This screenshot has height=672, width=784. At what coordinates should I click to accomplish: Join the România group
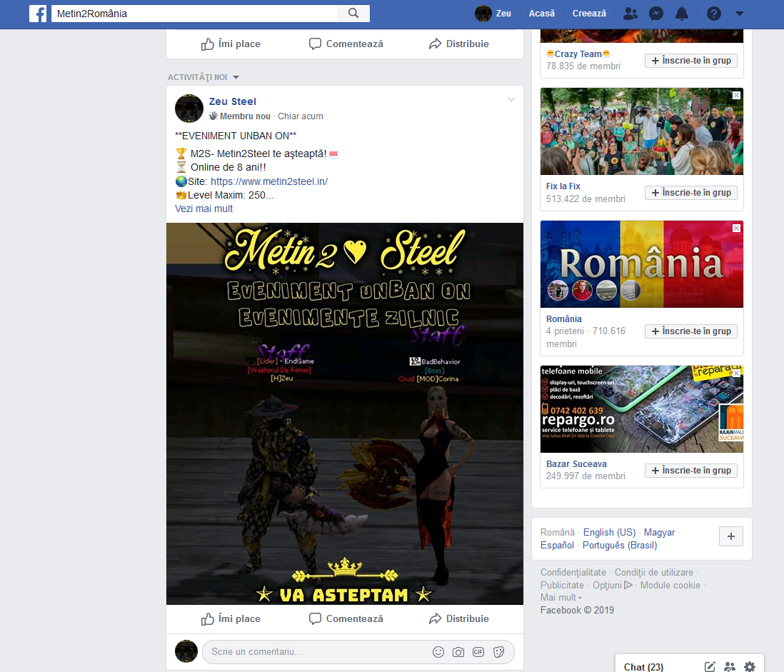[691, 331]
